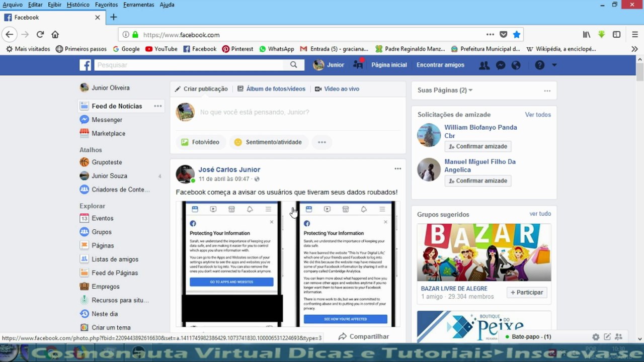Open the Editar menu
This screenshot has width=644, height=362.
pos(35,5)
